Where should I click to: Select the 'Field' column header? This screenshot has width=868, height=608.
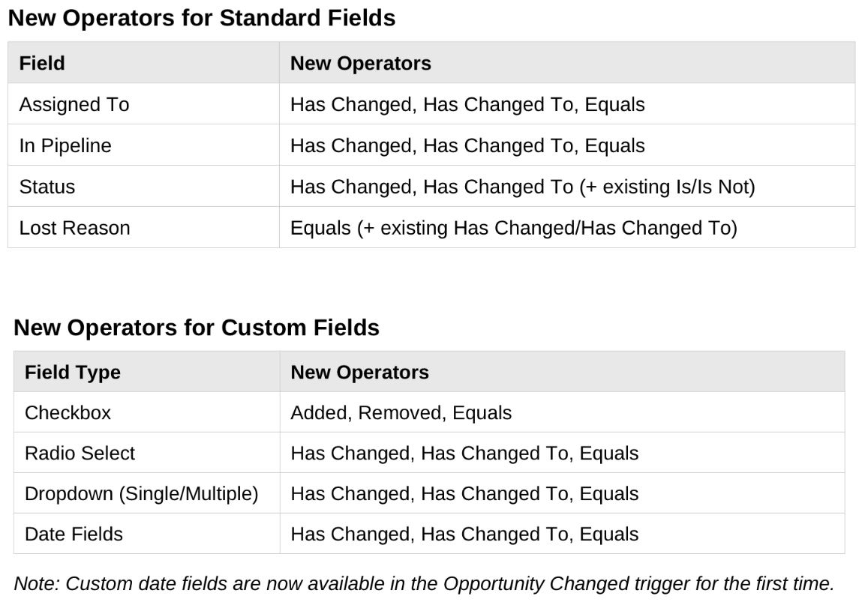point(143,62)
